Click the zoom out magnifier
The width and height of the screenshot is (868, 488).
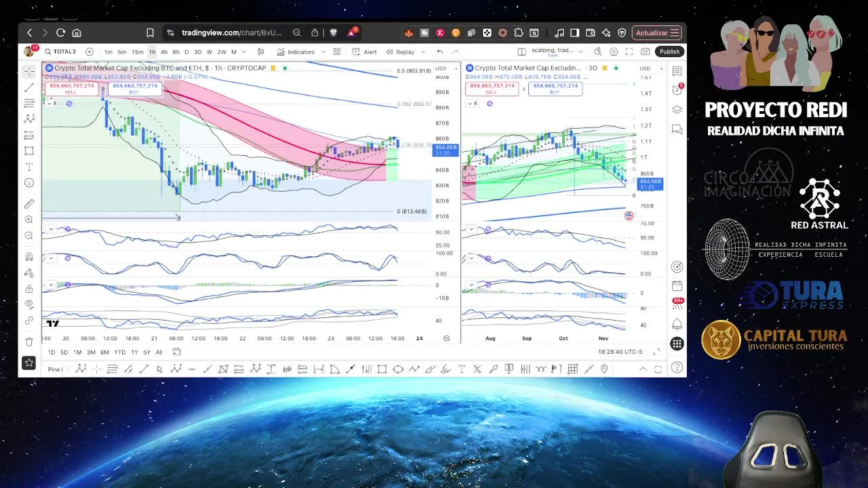pyautogui.click(x=29, y=235)
